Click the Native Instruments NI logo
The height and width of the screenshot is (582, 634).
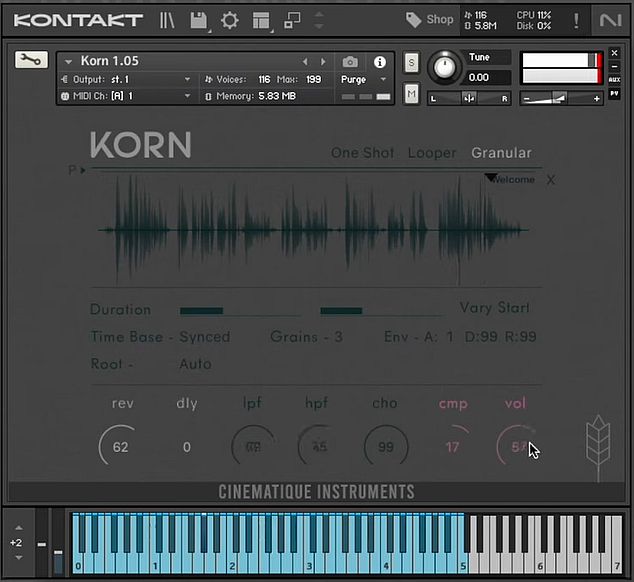point(610,20)
